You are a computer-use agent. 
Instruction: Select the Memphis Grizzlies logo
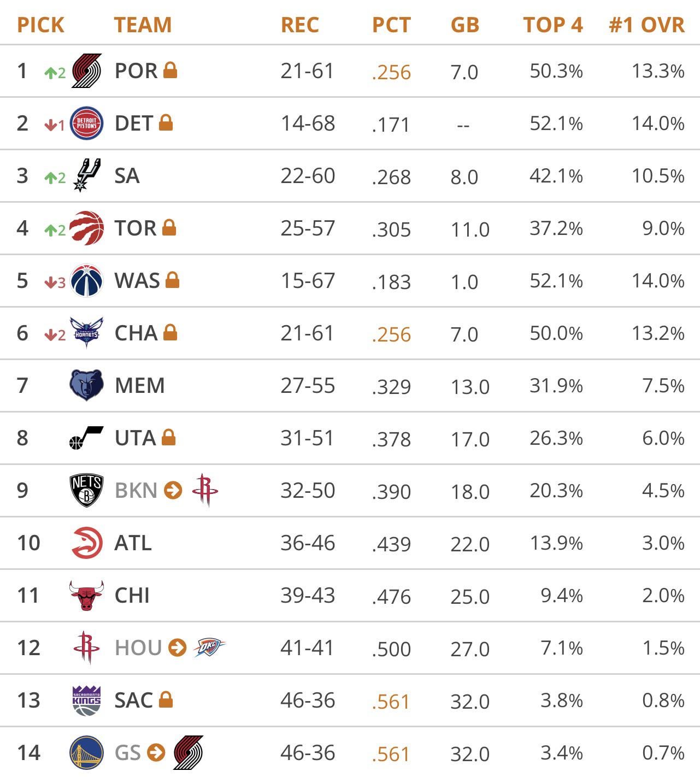tap(86, 385)
